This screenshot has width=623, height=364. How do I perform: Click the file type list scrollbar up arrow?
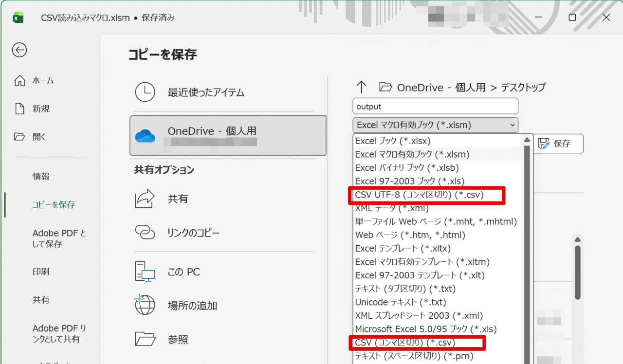pos(527,141)
